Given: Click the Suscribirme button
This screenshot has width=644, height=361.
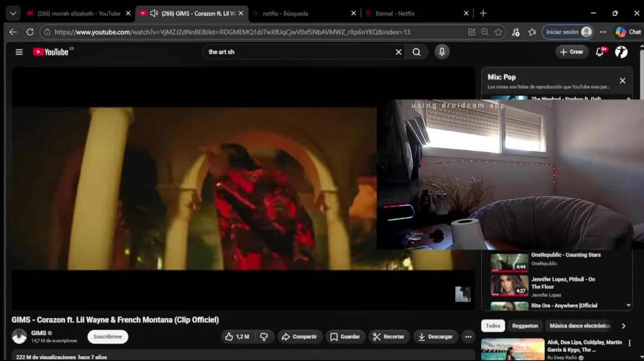Looking at the screenshot, I should [x=108, y=337].
